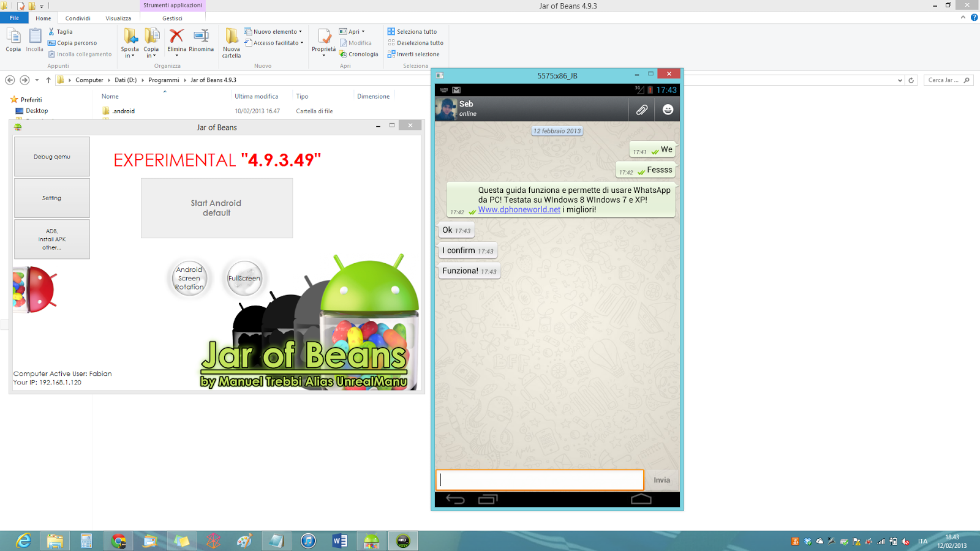Screen dimensions: 980x551
Task: Open Internet Explorer from the taskbar
Action: coord(23,541)
